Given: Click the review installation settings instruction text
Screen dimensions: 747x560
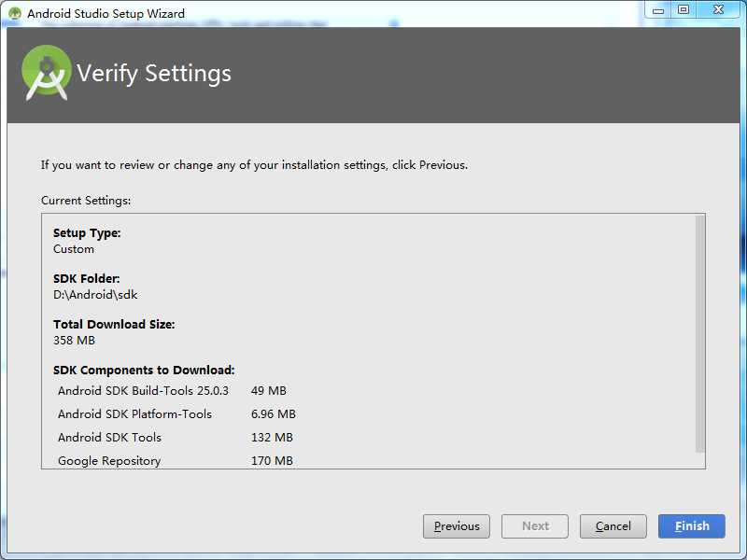Looking at the screenshot, I should (x=254, y=165).
